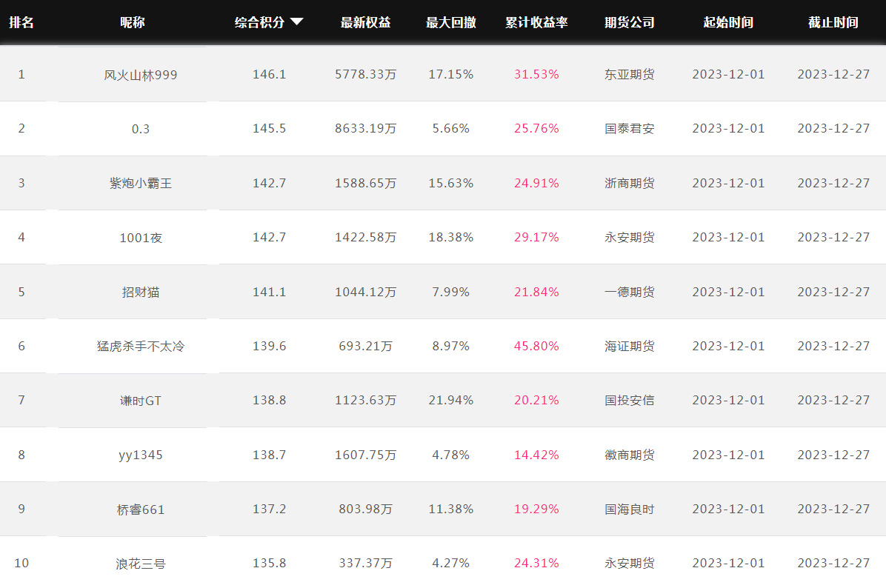Click the 排名 column header
The height and width of the screenshot is (588, 886).
click(21, 23)
